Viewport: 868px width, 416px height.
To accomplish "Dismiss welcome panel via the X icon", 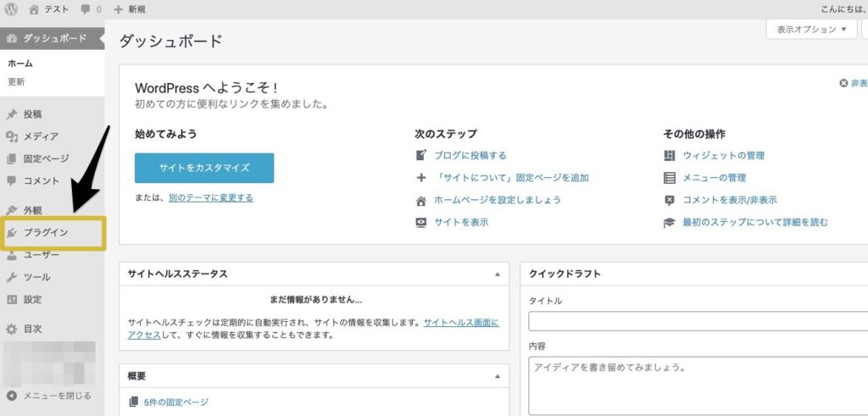I will pyautogui.click(x=843, y=83).
